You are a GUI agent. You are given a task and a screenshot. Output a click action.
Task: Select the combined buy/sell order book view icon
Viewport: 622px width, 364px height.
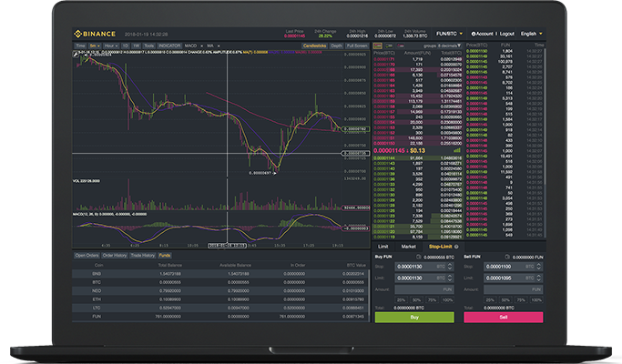(x=378, y=45)
